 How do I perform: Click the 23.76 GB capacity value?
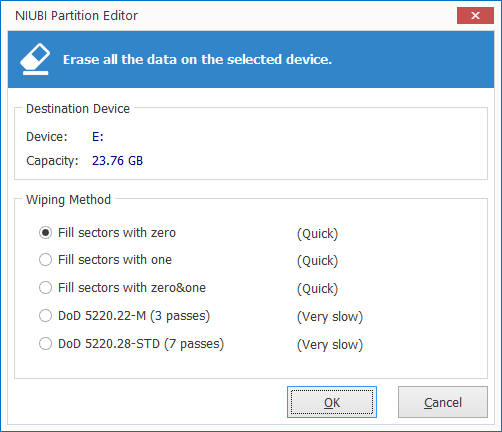(117, 161)
